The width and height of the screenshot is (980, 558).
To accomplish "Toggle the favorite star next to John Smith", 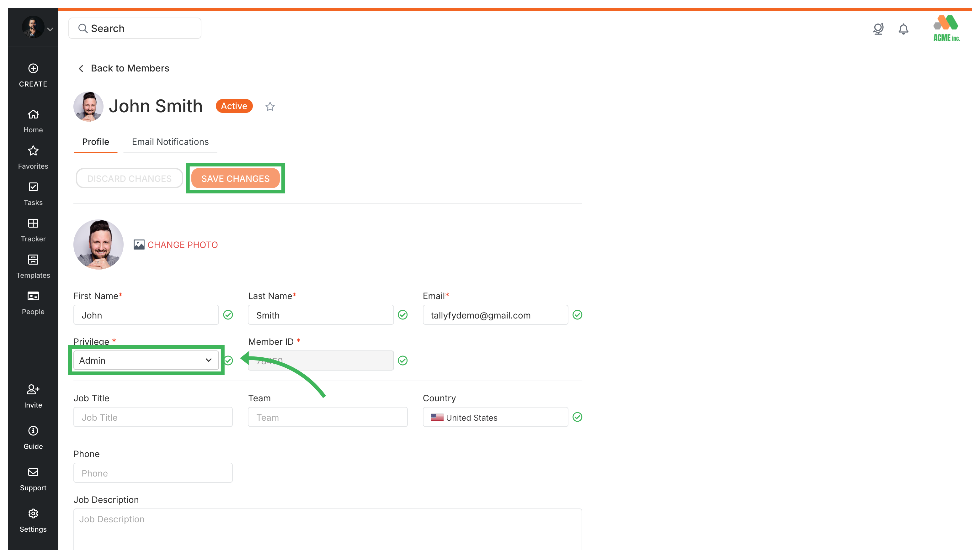I will coord(270,107).
